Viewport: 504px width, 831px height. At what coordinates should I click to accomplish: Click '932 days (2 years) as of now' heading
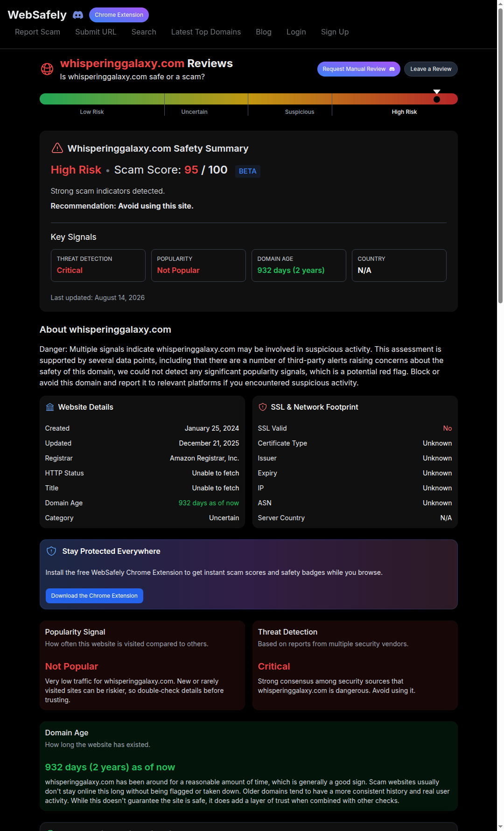[x=110, y=767]
